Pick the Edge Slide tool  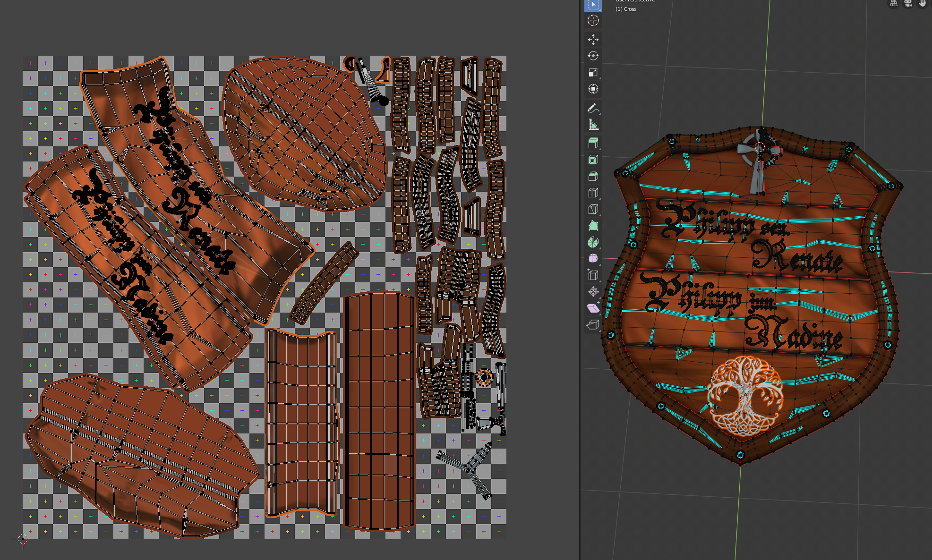(x=593, y=275)
